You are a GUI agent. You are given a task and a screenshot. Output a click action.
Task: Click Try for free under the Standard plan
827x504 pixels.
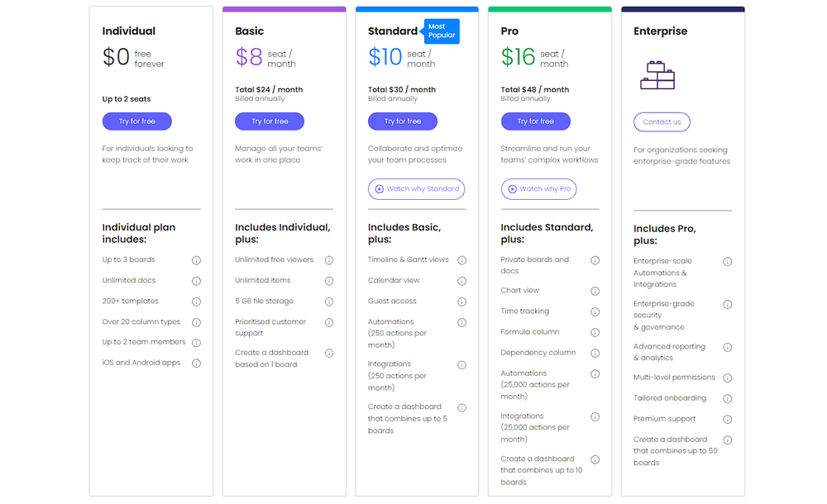tap(403, 121)
